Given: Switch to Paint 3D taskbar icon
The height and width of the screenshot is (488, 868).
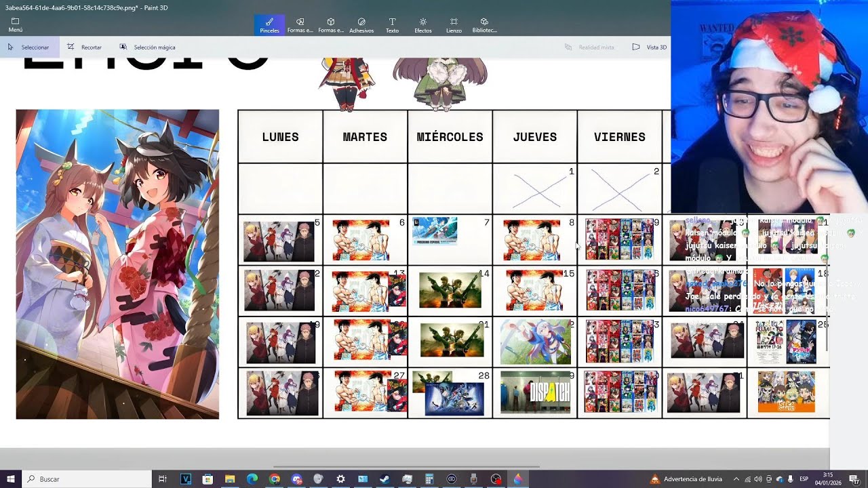Looking at the screenshot, I should 518,479.
